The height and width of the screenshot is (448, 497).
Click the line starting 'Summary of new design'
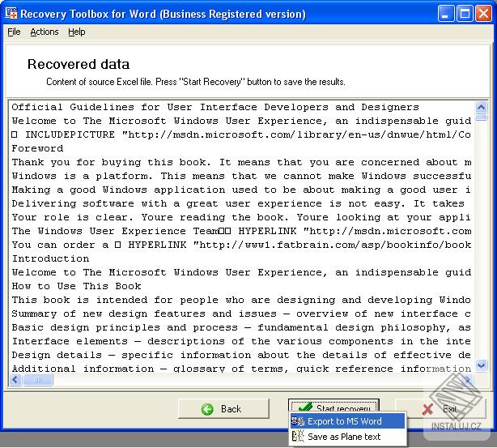241,314
